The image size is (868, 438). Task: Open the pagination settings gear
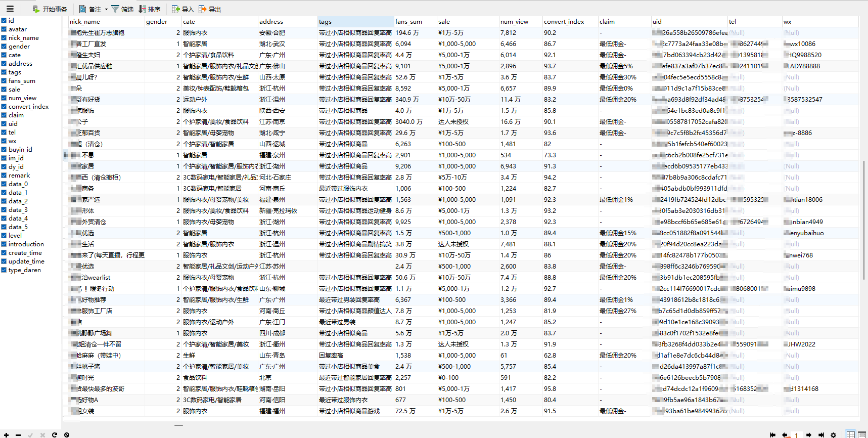(833, 435)
